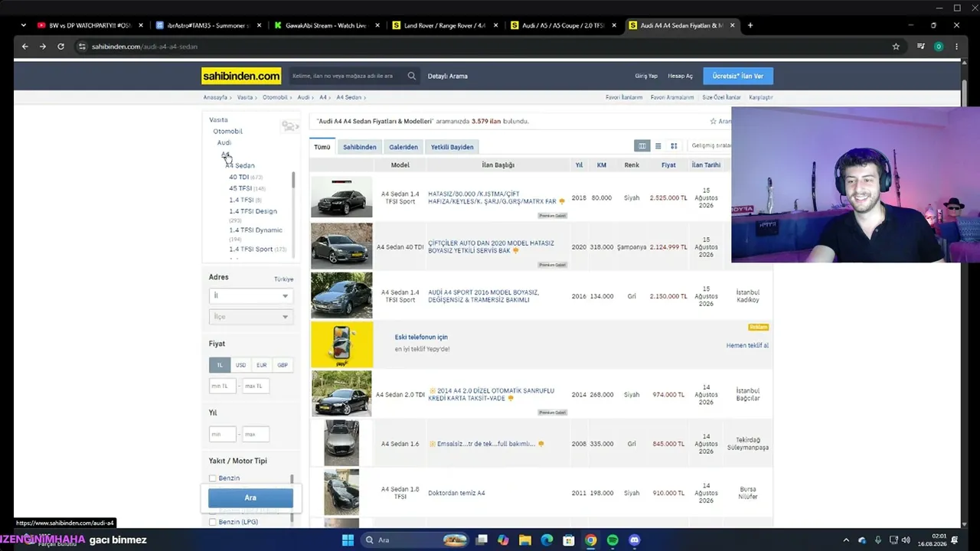Click the Windows taskbar Ara search box
The height and width of the screenshot is (551, 980).
[x=414, y=540]
